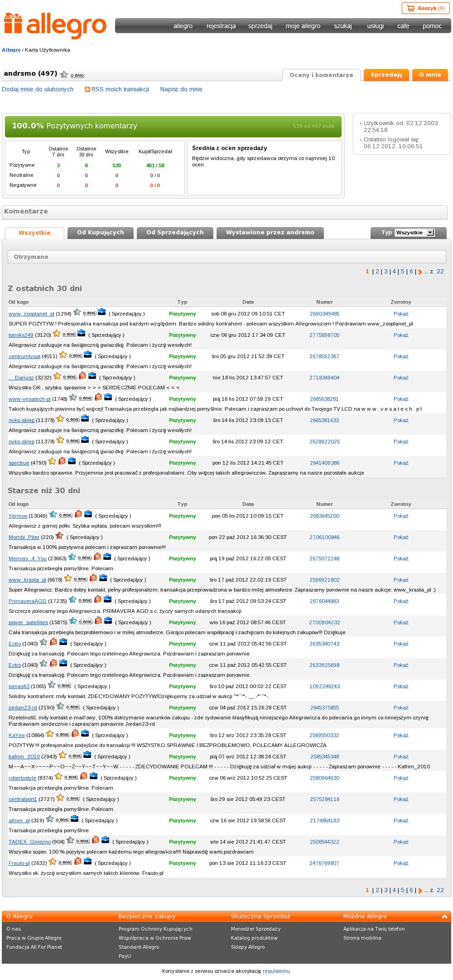Open the 'moje allegro' menu item
Screen dimensions: 453x980
[x=303, y=26]
